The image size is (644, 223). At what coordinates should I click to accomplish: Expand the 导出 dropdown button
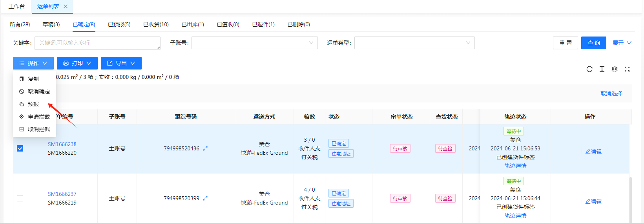click(121, 63)
